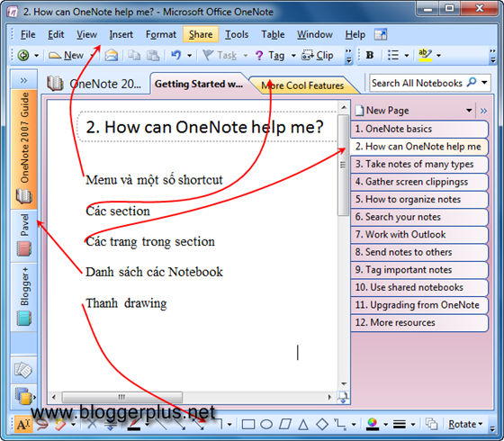Open the Pavel notebook in sidebar
This screenshot has width=504, height=441.
24,236
